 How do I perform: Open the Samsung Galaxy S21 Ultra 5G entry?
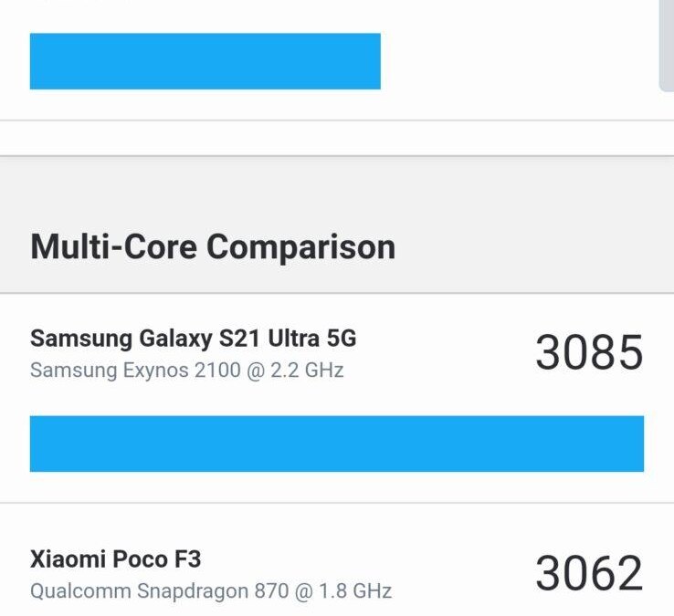tap(193, 339)
